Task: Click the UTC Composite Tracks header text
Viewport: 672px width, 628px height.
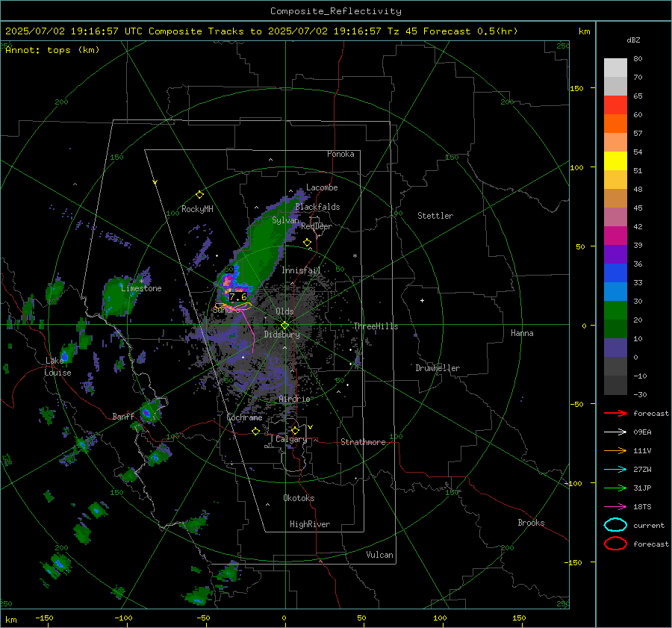Action: (x=261, y=31)
